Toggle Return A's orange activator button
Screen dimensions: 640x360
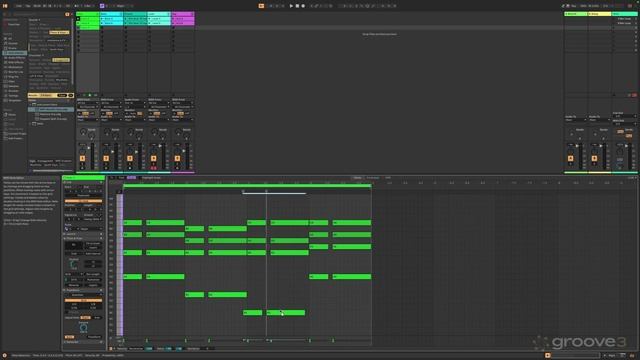click(x=570, y=158)
